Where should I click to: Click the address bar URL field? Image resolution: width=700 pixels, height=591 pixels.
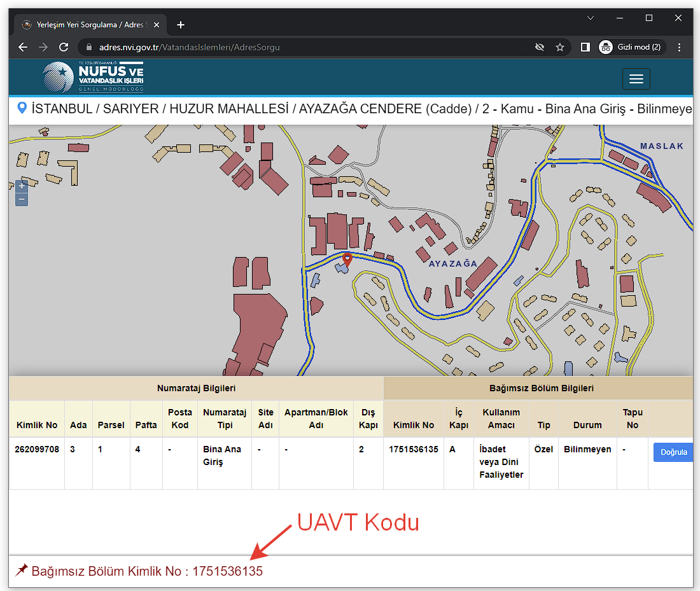click(305, 47)
